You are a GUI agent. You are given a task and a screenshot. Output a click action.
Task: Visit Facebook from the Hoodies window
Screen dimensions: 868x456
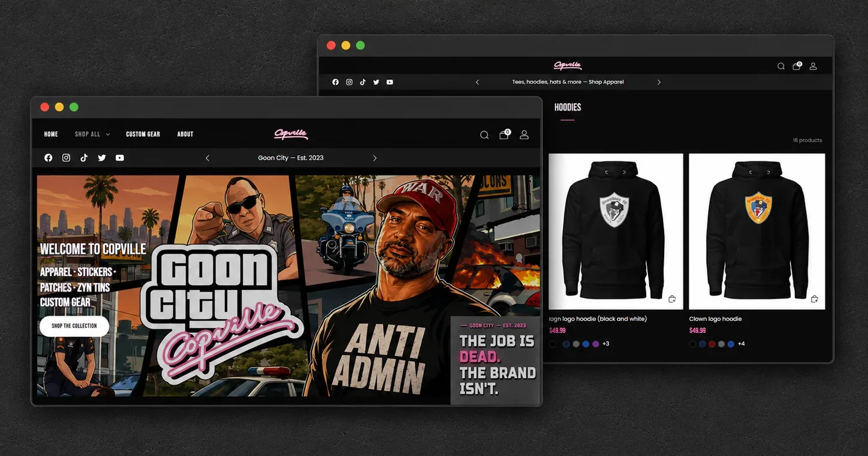(335, 82)
